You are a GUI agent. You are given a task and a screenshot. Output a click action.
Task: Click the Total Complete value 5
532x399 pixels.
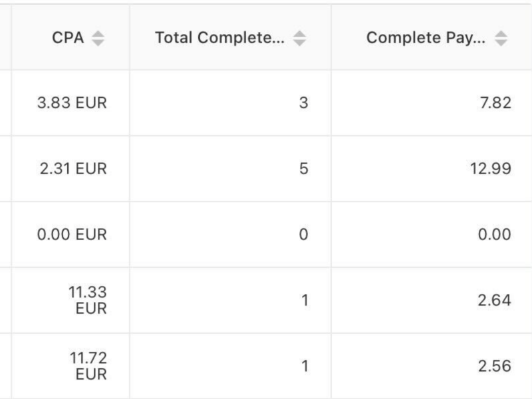click(x=304, y=169)
